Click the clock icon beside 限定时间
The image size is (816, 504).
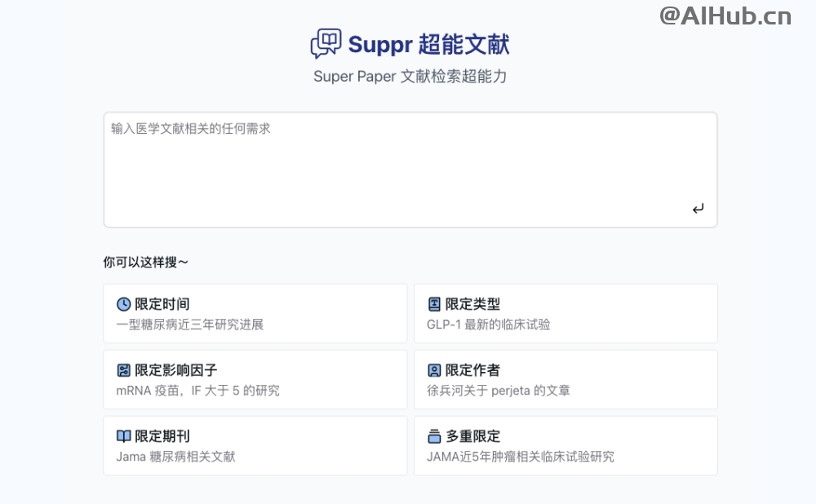(123, 304)
